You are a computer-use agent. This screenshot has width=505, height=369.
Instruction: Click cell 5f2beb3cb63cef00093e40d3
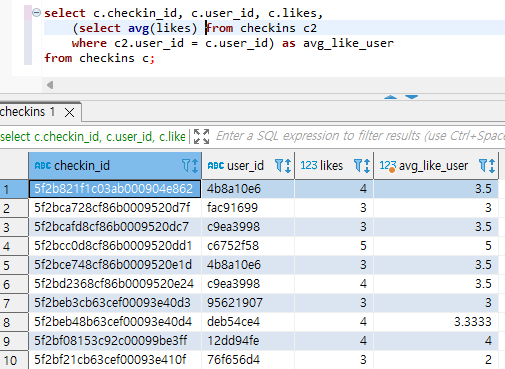115,303
